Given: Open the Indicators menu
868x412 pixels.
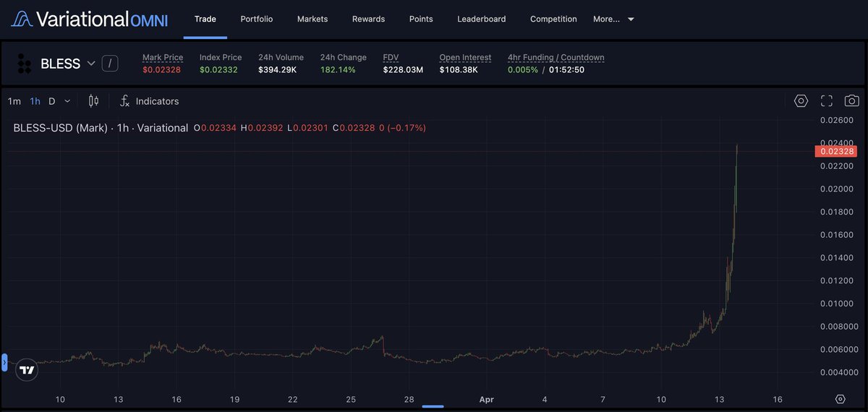Looking at the screenshot, I should tap(149, 101).
